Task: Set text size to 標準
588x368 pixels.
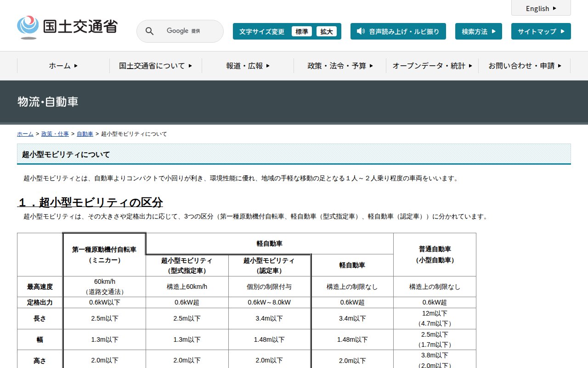Action: click(302, 31)
